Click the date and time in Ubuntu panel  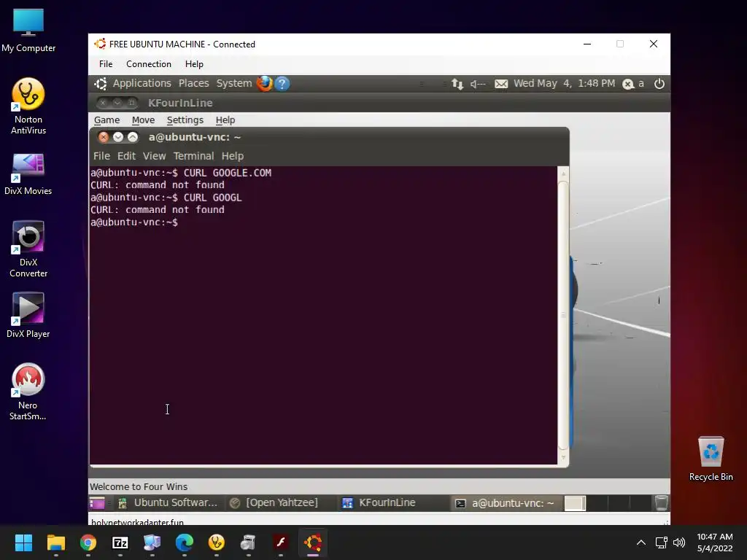click(564, 83)
